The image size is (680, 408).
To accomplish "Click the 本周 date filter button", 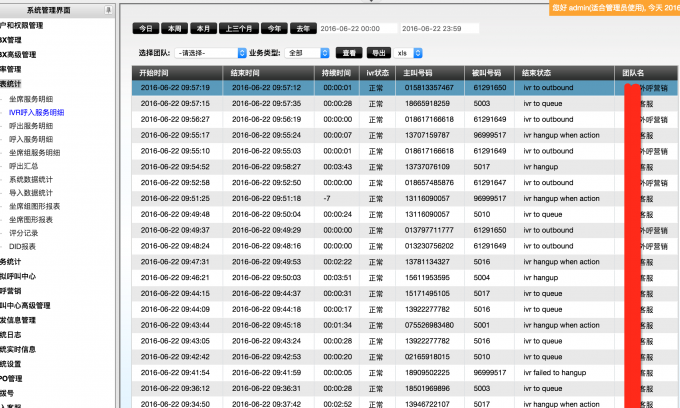I will 175,29.
